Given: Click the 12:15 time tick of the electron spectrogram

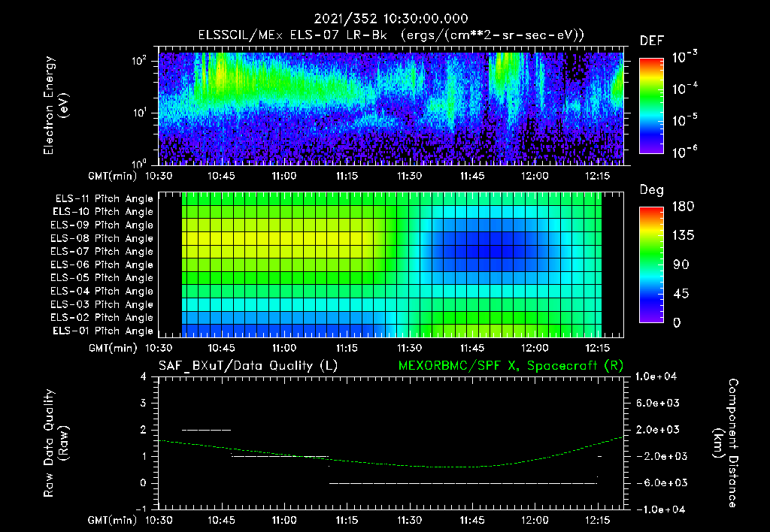Looking at the screenshot, I should pyautogui.click(x=598, y=176).
